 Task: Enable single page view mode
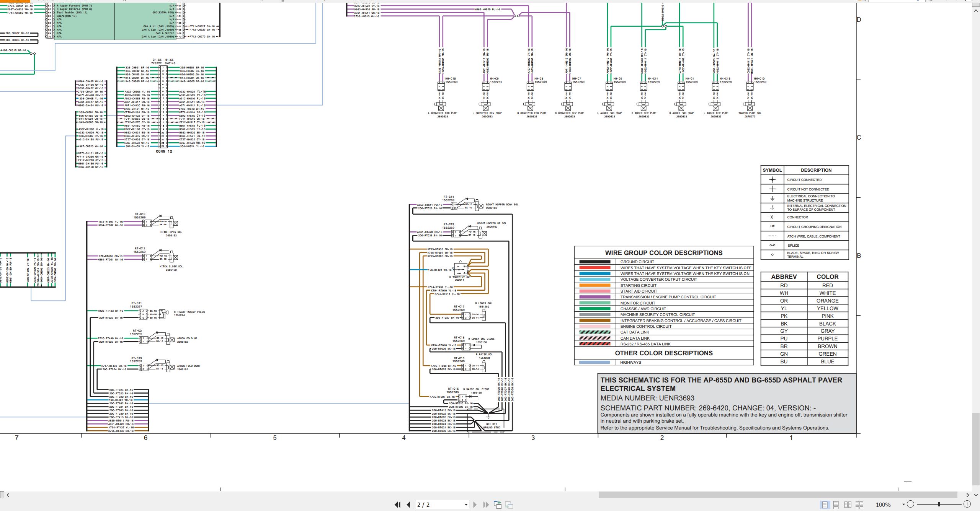[825, 504]
